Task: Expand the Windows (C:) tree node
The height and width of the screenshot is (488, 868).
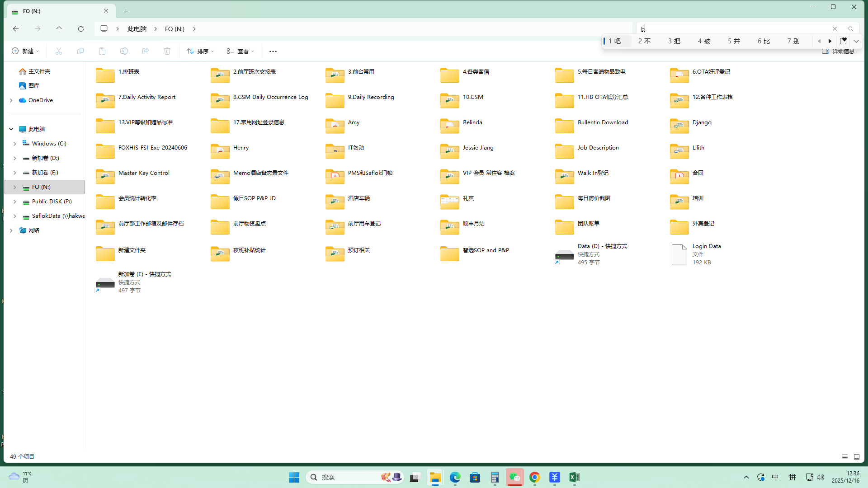Action: pos(14,144)
